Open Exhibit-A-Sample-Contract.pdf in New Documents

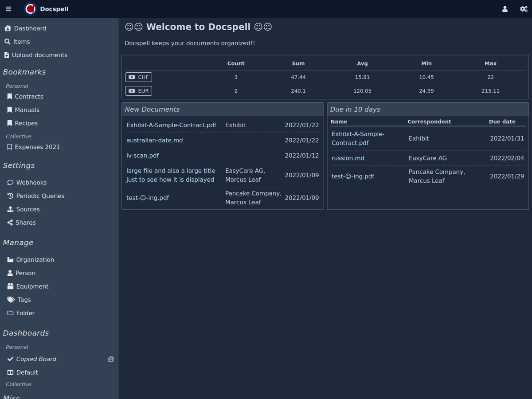click(x=171, y=125)
